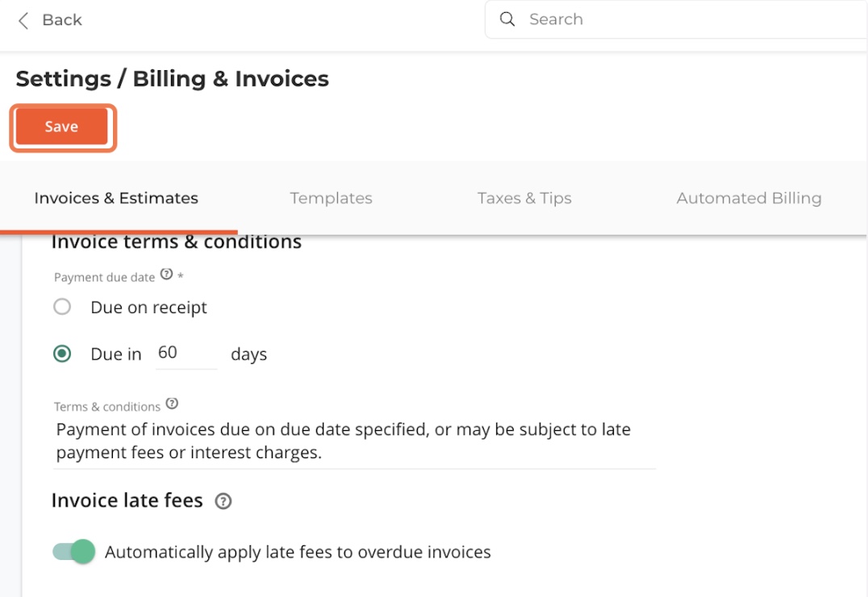Click into the Terms & conditions text box
Viewport: 868px width, 597px height.
(353, 440)
